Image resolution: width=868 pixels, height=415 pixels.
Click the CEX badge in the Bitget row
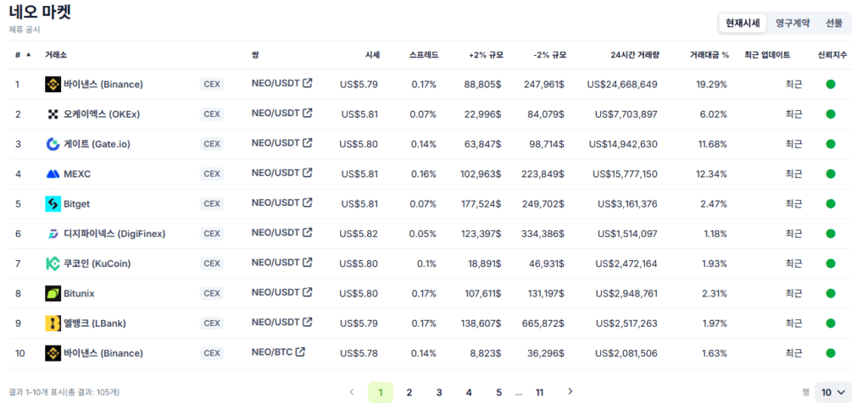pyautogui.click(x=212, y=203)
